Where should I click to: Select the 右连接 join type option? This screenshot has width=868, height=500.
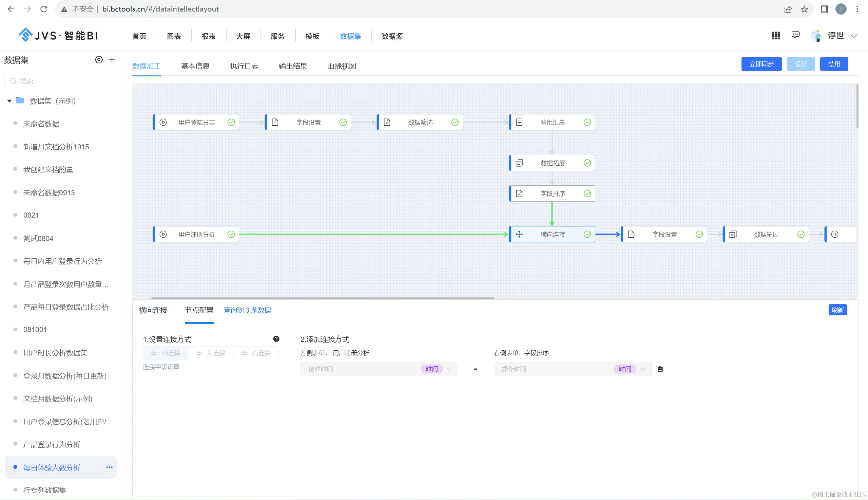[256, 353]
